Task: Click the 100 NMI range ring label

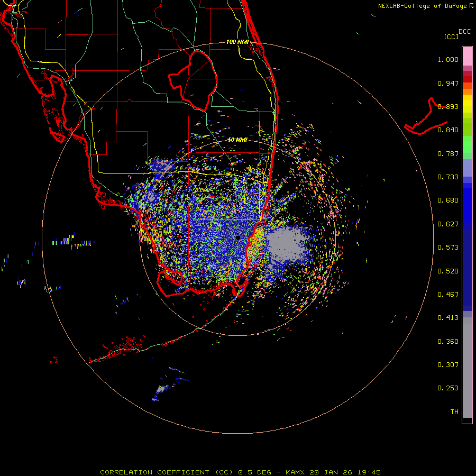Action: (x=237, y=42)
